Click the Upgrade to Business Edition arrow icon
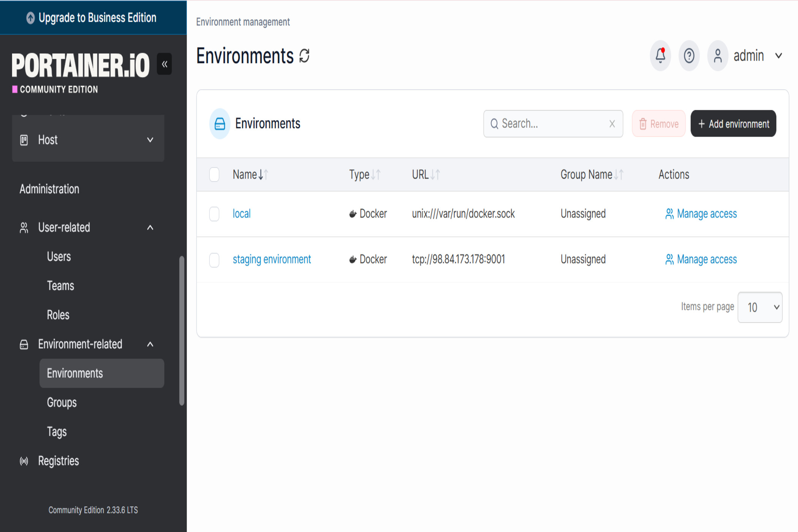Image resolution: width=798 pixels, height=532 pixels. click(30, 18)
